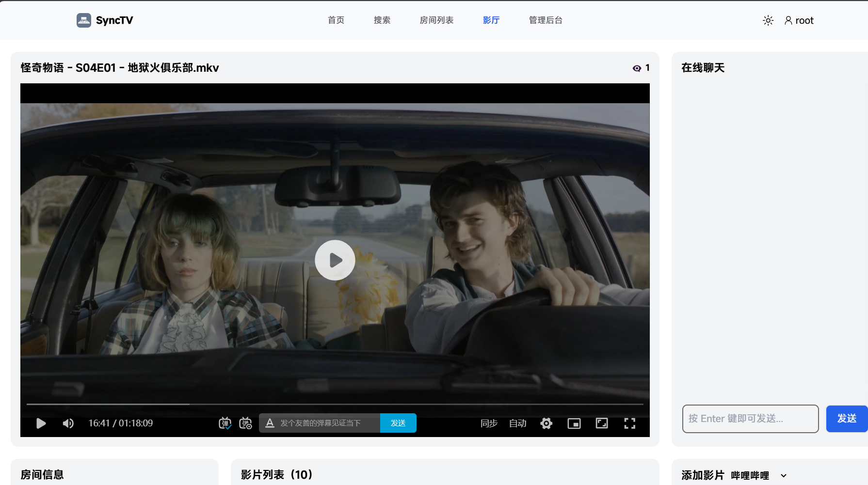Open the 自动 quality selector
The image size is (868, 485).
[x=517, y=423]
